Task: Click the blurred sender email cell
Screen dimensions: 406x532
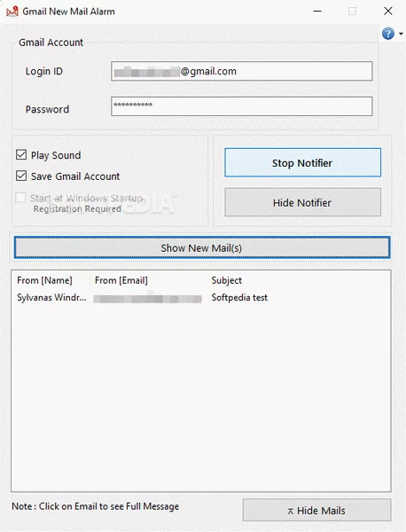Action: point(147,299)
